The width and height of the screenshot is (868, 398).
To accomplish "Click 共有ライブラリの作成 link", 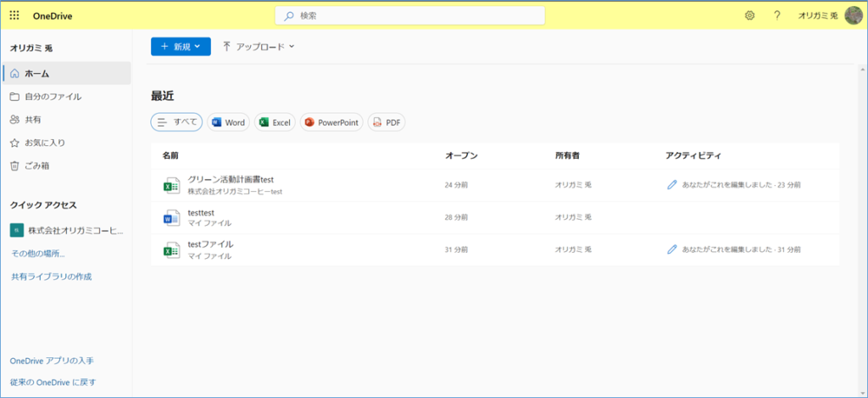I will pos(51,277).
